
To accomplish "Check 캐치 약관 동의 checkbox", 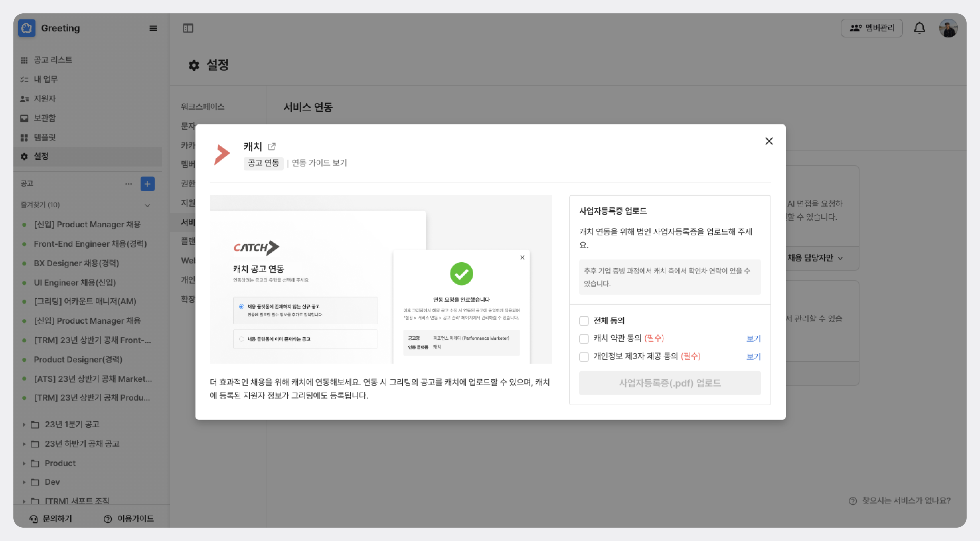I will [x=584, y=338].
